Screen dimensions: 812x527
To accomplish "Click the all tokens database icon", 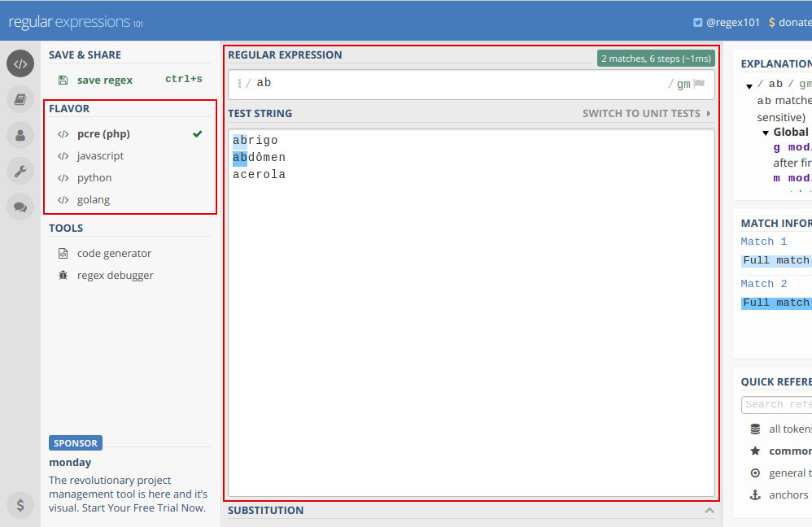I will coord(755,429).
